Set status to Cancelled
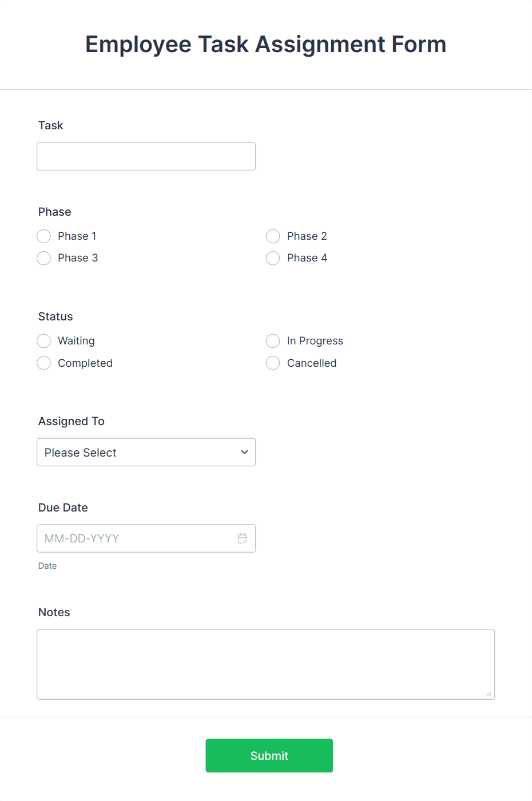 pyautogui.click(x=273, y=363)
